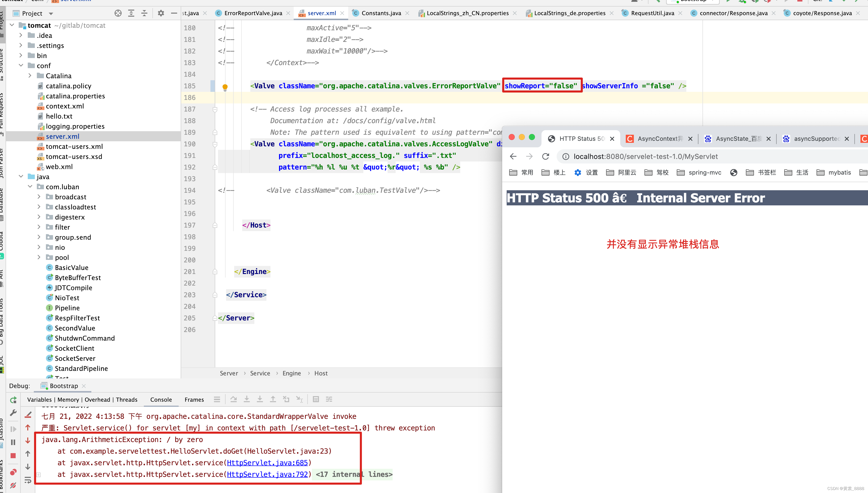
Task: Collapse the tomcat root folder
Action: [12, 25]
